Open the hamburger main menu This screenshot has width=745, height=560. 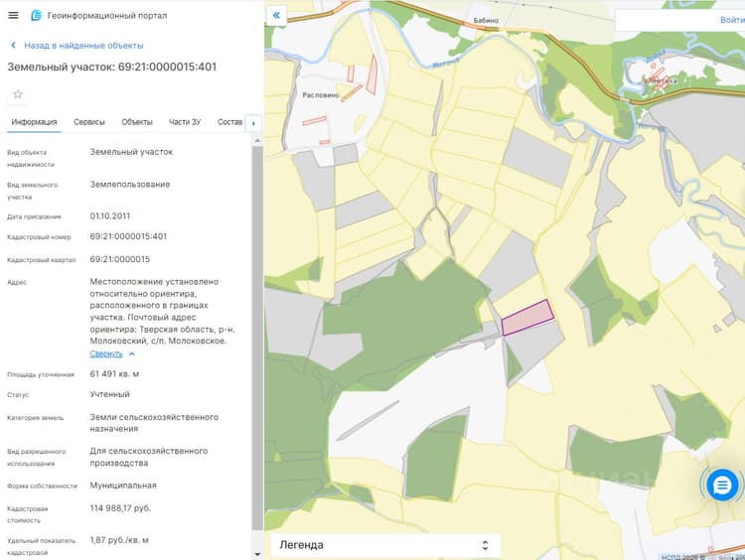(x=13, y=15)
